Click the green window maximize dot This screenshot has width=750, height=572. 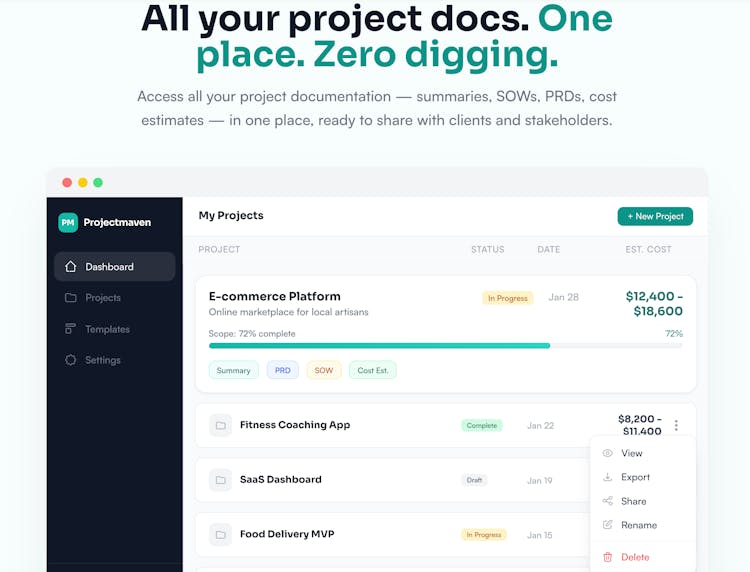[98, 182]
